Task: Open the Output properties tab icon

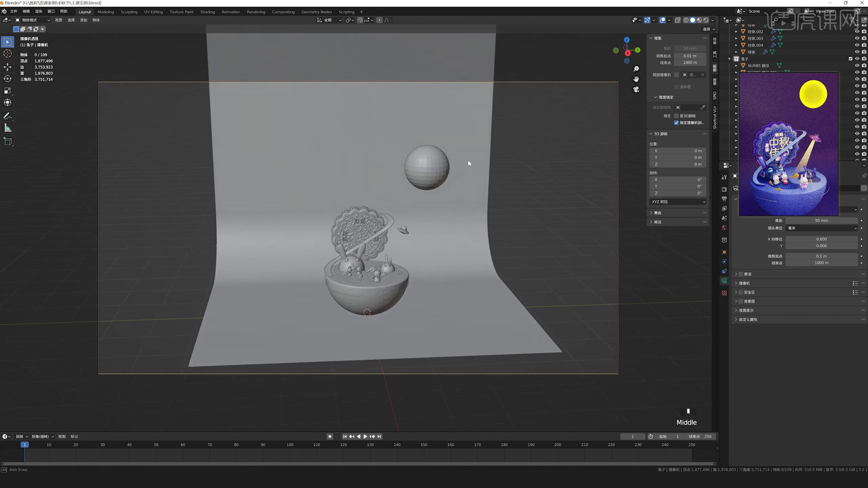Action: pos(724,199)
